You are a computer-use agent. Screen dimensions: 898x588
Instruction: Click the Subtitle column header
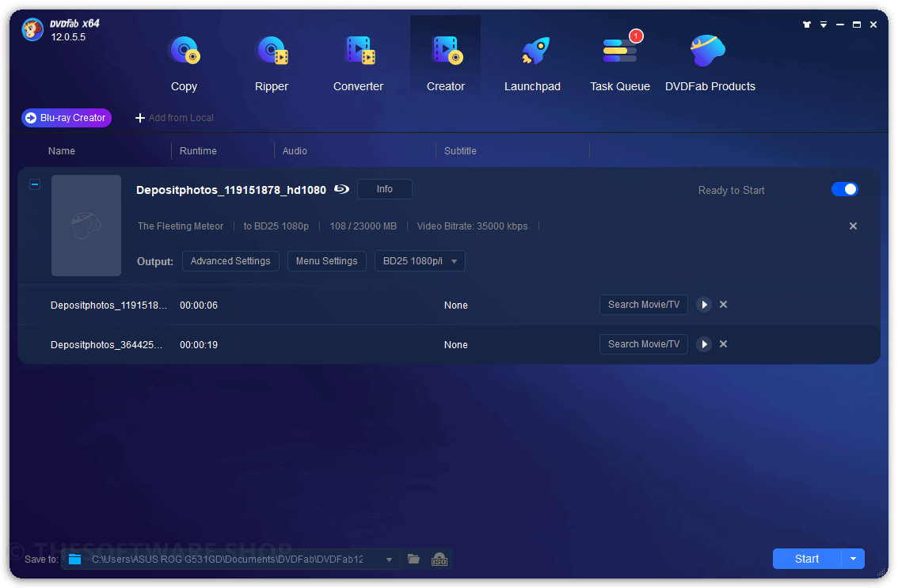tap(460, 150)
